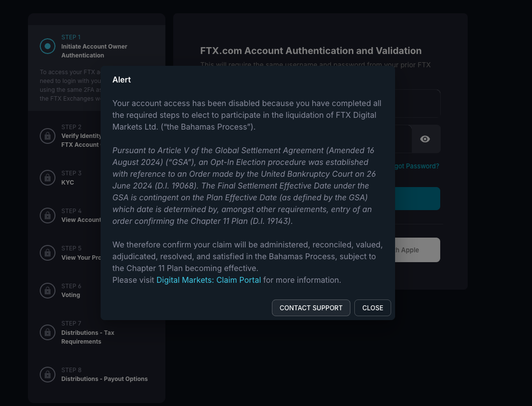This screenshot has width=532, height=406.
Task: Select the View Account step title
Action: tap(81, 220)
